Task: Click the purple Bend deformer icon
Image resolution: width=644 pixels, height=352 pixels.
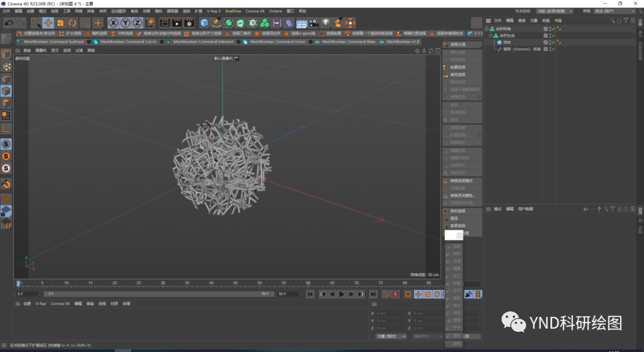Action: point(289,23)
